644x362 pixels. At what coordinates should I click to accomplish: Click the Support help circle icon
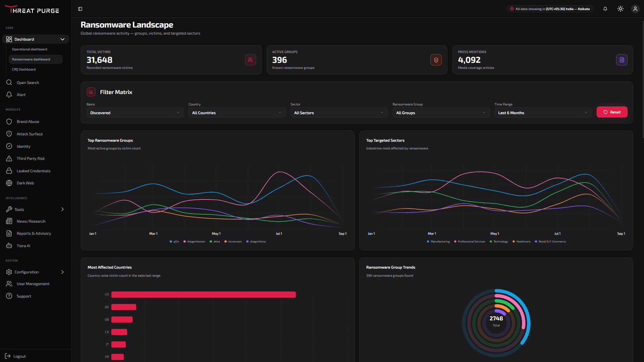click(9, 296)
